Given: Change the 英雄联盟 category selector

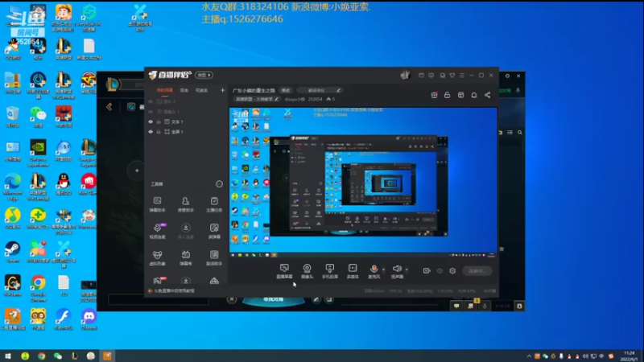Looking at the screenshot, I should coord(257,99).
